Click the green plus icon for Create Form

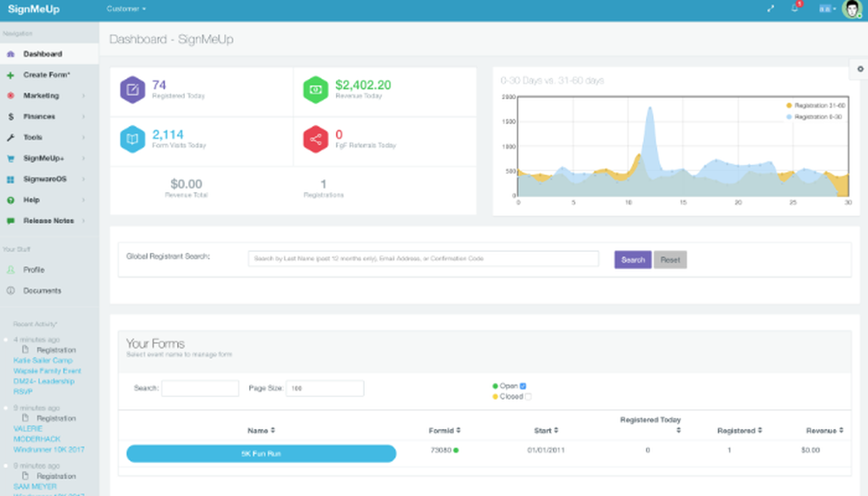(x=10, y=75)
